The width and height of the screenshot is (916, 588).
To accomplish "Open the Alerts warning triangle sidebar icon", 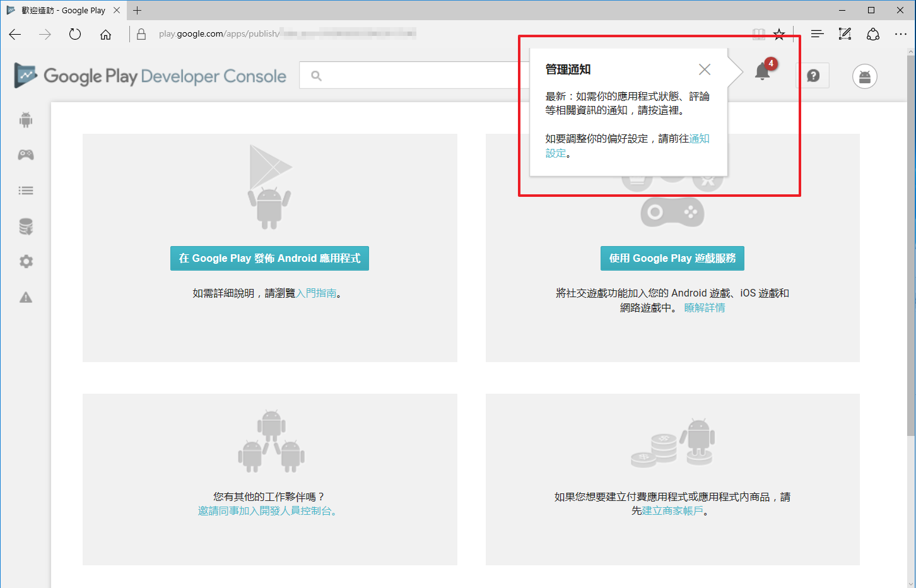I will coord(26,297).
